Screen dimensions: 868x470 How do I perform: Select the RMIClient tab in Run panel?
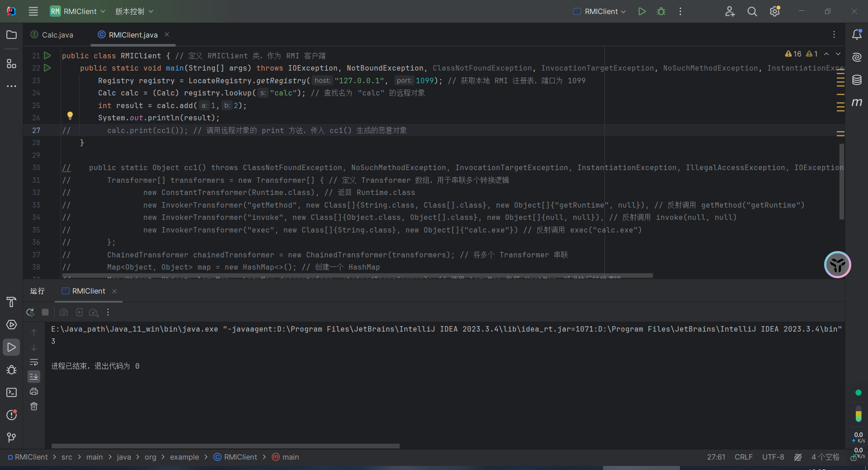coord(88,291)
